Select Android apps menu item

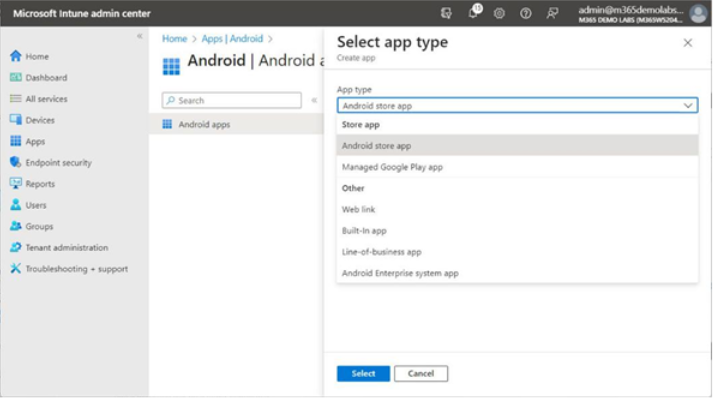click(x=236, y=124)
